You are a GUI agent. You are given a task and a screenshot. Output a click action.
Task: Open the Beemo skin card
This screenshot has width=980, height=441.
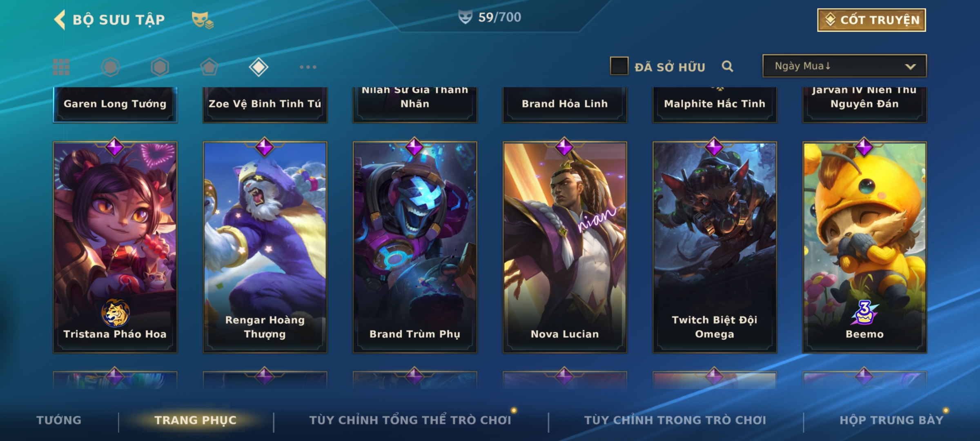(x=865, y=247)
